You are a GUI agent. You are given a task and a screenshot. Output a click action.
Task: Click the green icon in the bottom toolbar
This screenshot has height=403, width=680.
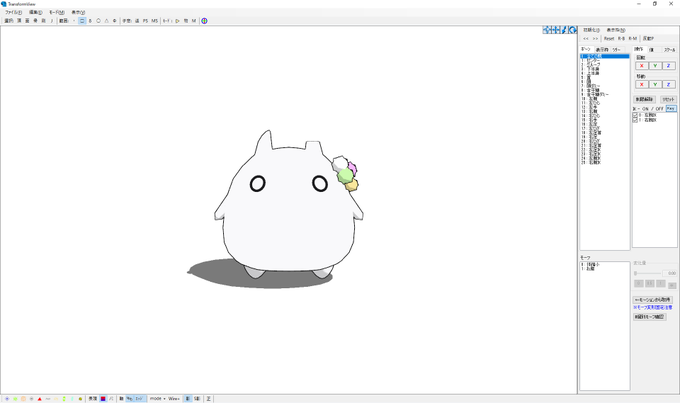click(15, 399)
